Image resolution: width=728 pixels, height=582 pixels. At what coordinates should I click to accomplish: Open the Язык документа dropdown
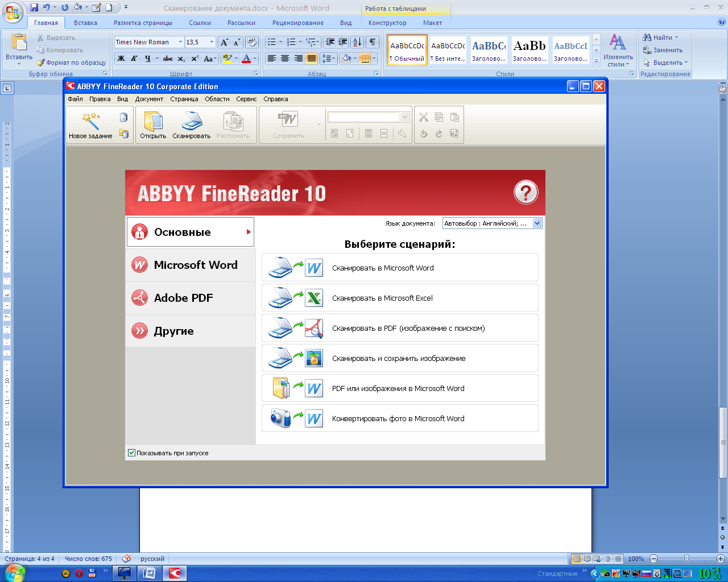[537, 223]
